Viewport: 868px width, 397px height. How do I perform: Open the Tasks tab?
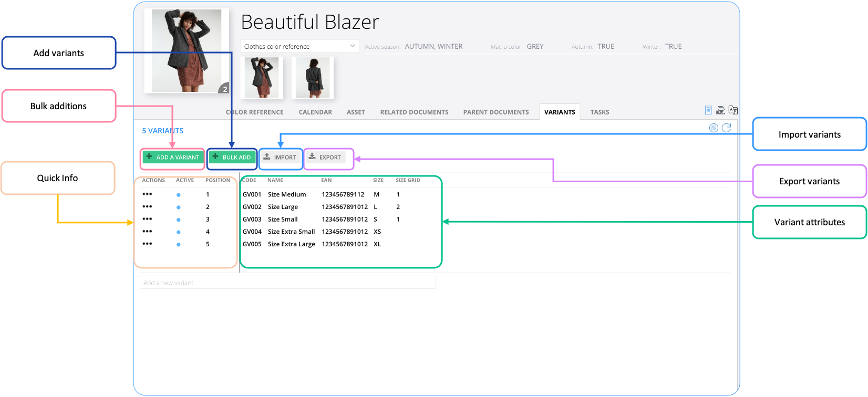[600, 112]
